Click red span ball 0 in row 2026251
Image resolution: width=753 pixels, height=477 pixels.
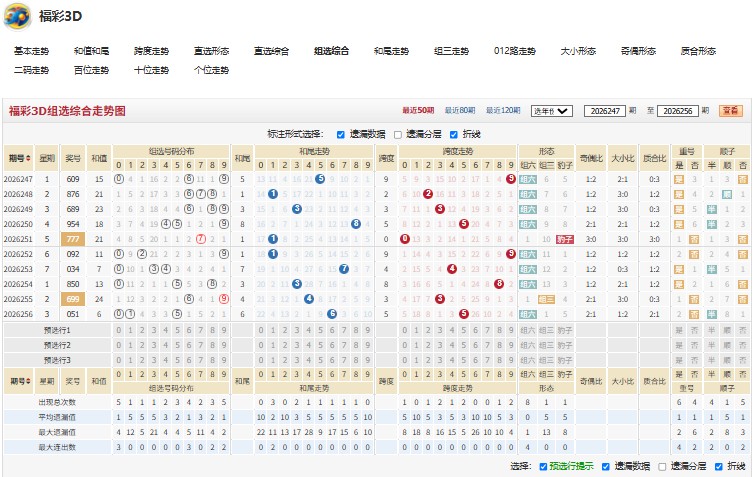pos(405,239)
